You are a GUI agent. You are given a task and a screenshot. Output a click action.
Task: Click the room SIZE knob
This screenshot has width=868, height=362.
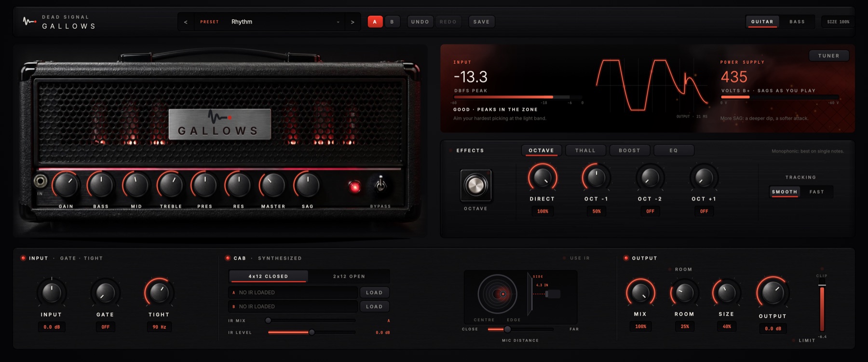click(x=726, y=292)
